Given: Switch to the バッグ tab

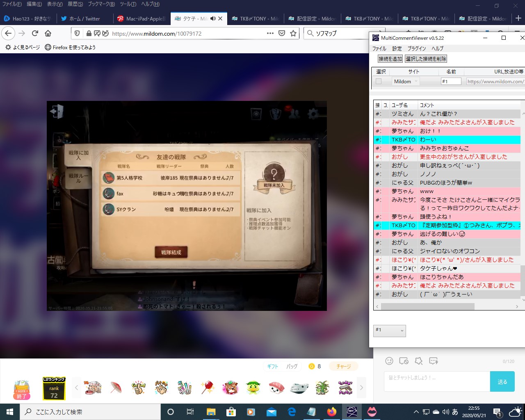Looking at the screenshot, I should 292,366.
